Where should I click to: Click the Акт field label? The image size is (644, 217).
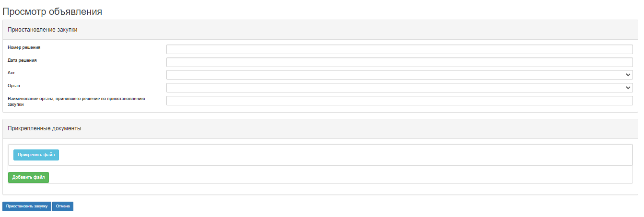click(x=12, y=73)
